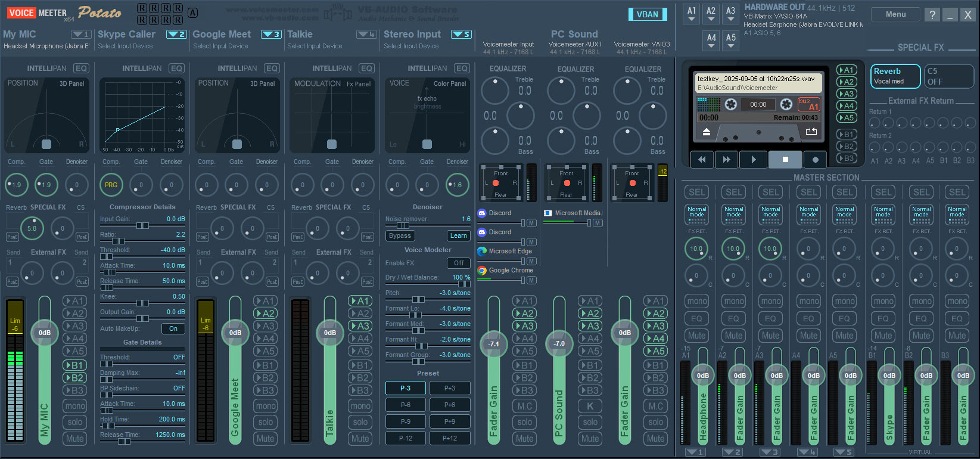Rewind the cassette recorder
The height and width of the screenshot is (459, 980).
[702, 159]
